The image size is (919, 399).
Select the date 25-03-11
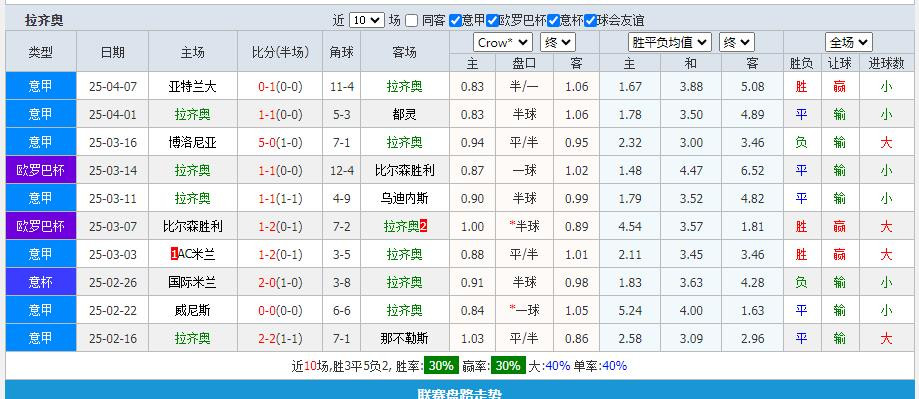pyautogui.click(x=113, y=199)
